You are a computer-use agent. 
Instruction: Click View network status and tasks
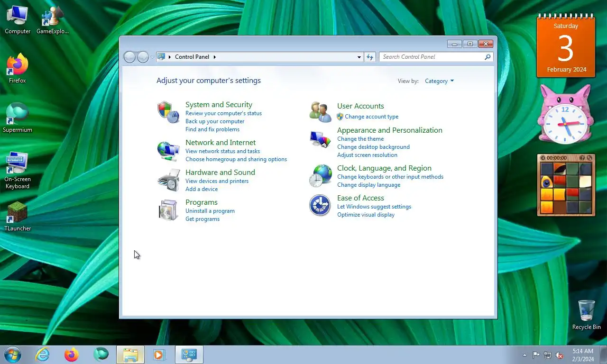(222, 151)
